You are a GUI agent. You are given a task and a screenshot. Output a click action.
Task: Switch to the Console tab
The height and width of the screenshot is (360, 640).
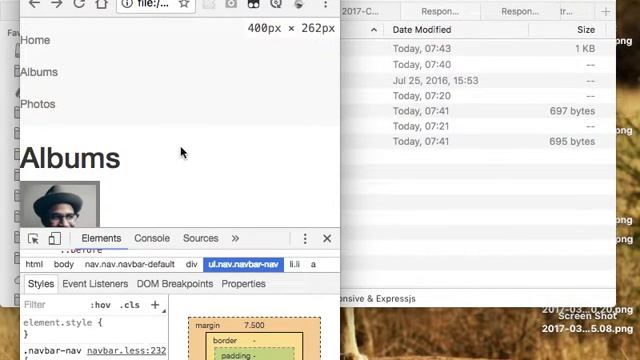pos(152,238)
